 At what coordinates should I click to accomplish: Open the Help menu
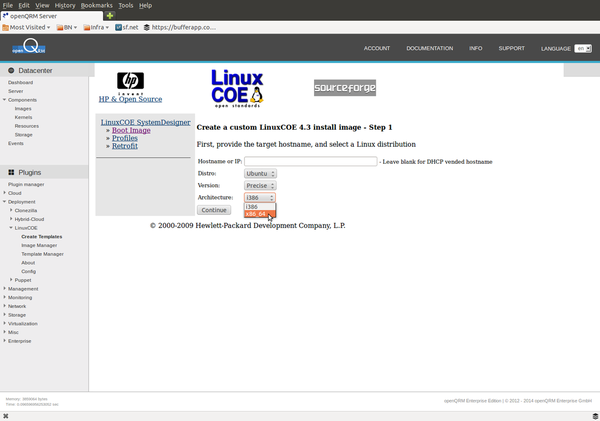point(145,5)
